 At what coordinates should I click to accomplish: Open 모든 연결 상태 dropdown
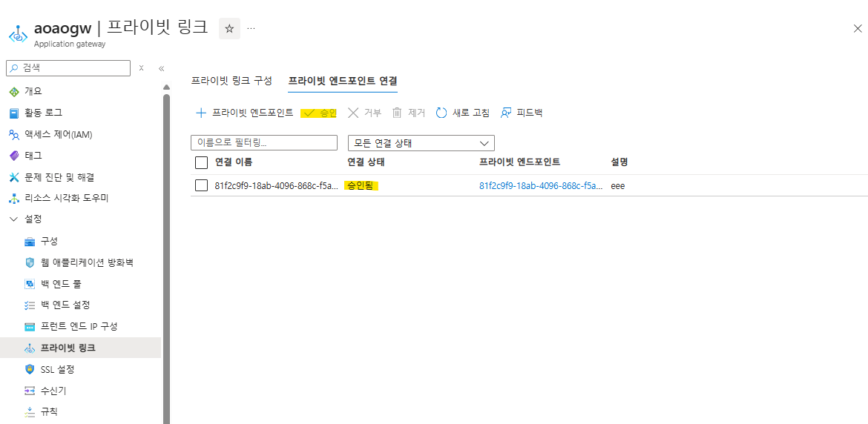421,142
